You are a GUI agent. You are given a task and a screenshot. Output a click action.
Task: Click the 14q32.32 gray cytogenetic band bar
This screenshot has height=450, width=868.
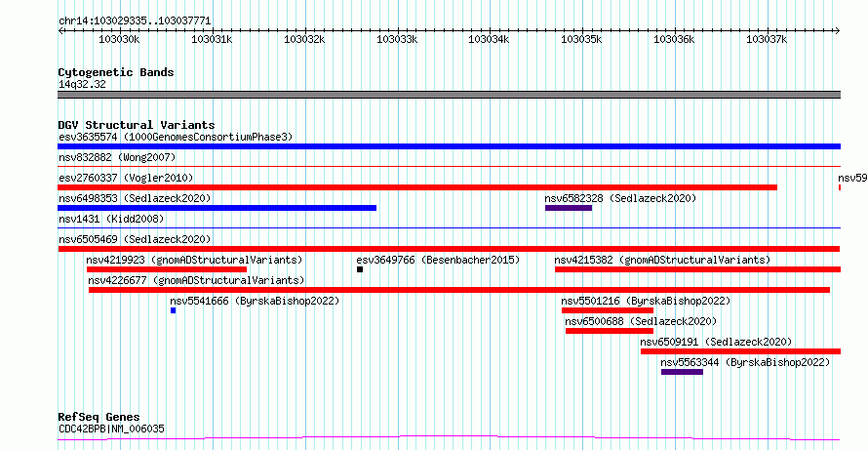449,95
